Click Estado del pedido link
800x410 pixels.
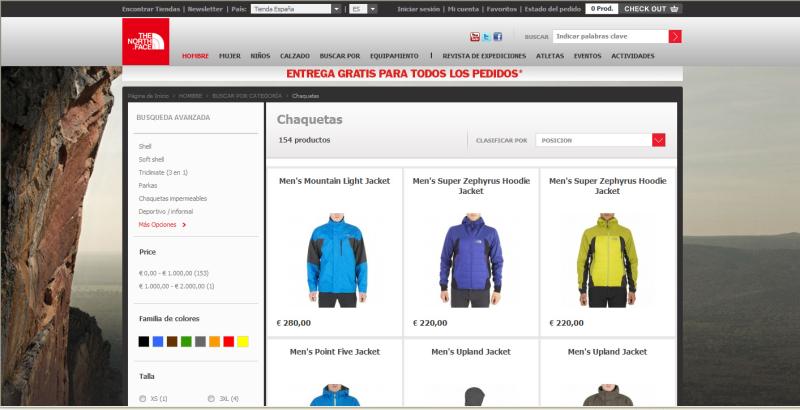553,9
